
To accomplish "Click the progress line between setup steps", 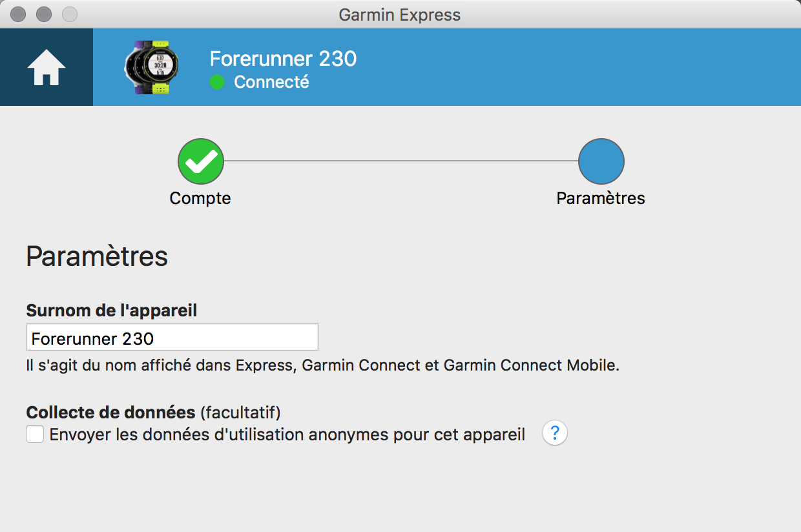I will tap(400, 161).
